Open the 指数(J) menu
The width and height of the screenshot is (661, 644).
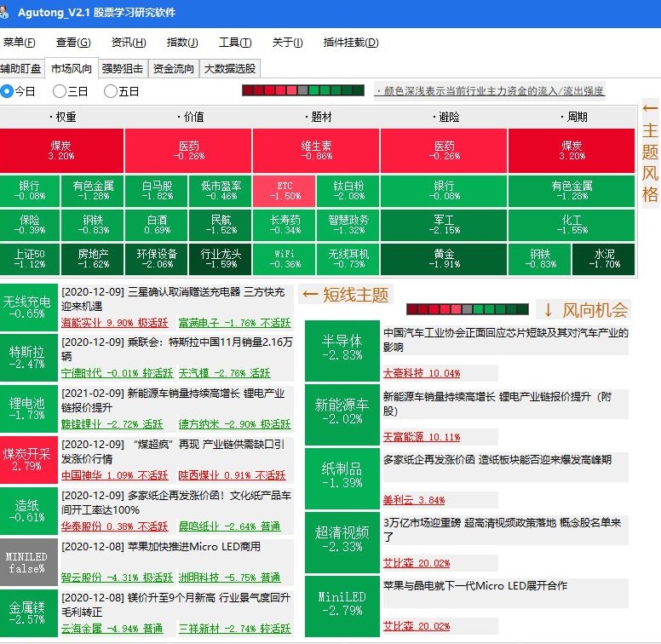pyautogui.click(x=182, y=43)
